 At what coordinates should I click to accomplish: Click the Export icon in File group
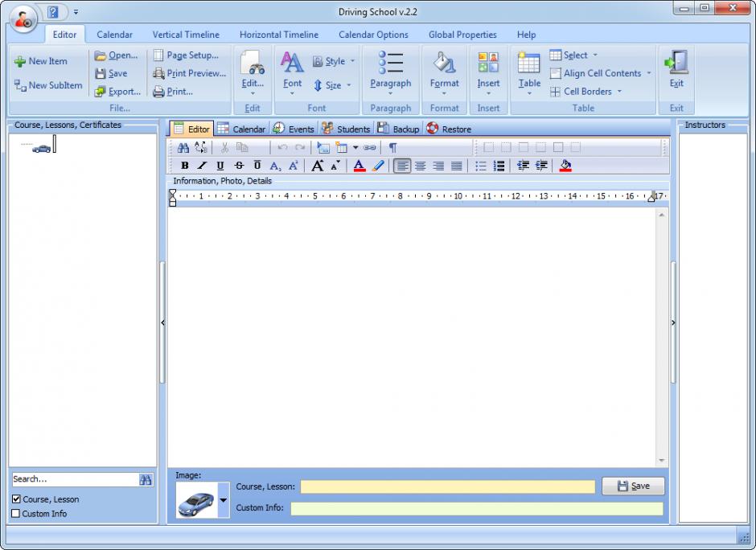[100, 92]
